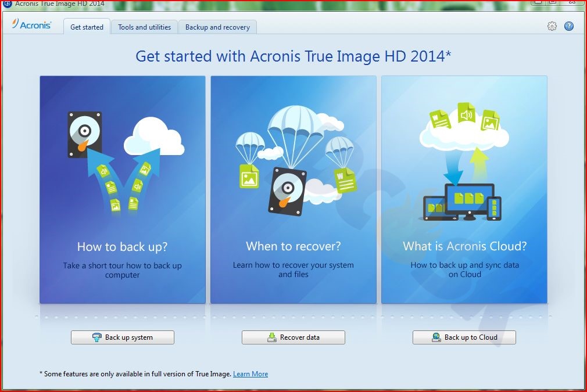
Task: Click the large parachute illustration in recover card
Action: point(295,135)
